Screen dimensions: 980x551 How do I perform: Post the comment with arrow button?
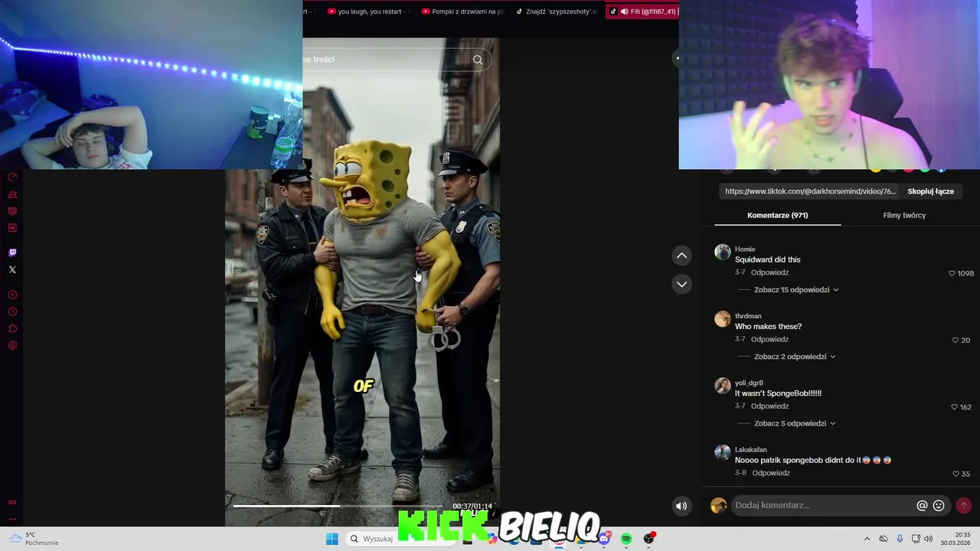click(x=963, y=505)
